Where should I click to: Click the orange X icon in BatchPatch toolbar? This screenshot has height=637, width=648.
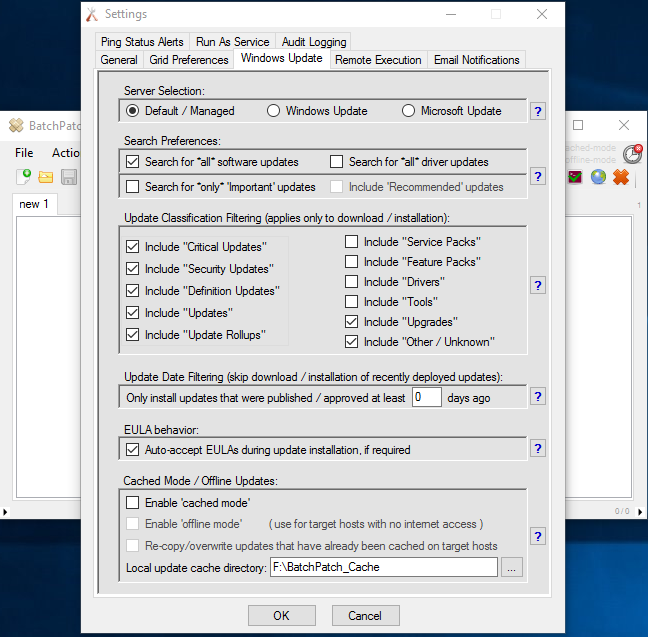coord(621,177)
